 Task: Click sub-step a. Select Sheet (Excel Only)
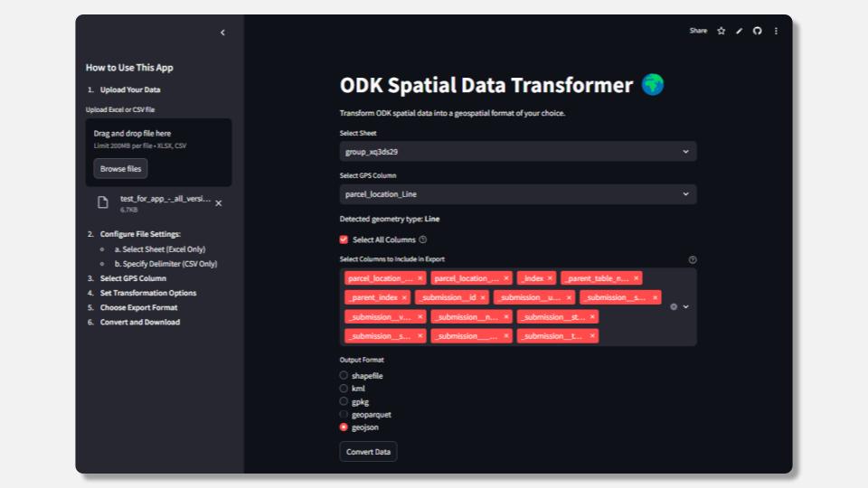pyautogui.click(x=160, y=249)
